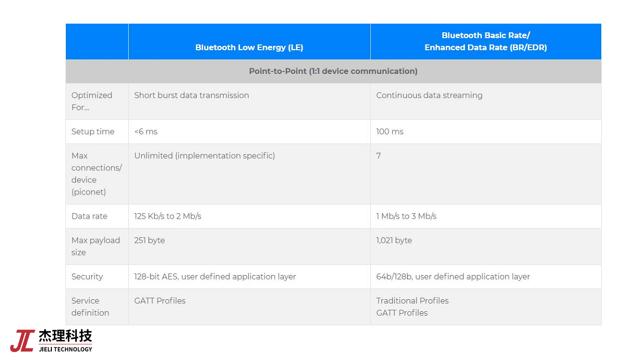Select the Continuous data streaming cell
The height and width of the screenshot is (362, 644).
coord(429,96)
